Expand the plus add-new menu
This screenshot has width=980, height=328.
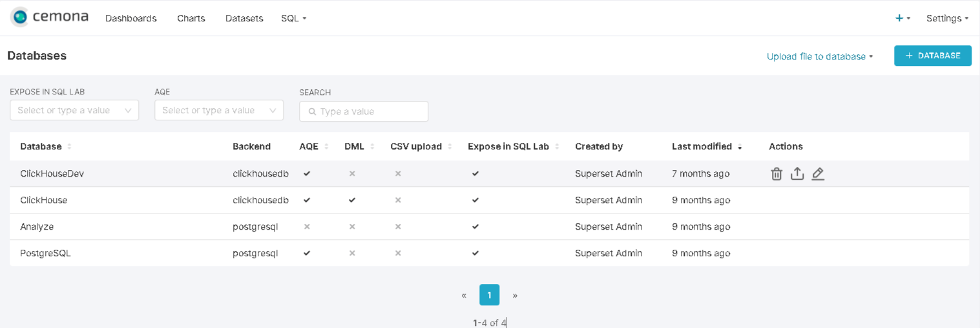(902, 18)
